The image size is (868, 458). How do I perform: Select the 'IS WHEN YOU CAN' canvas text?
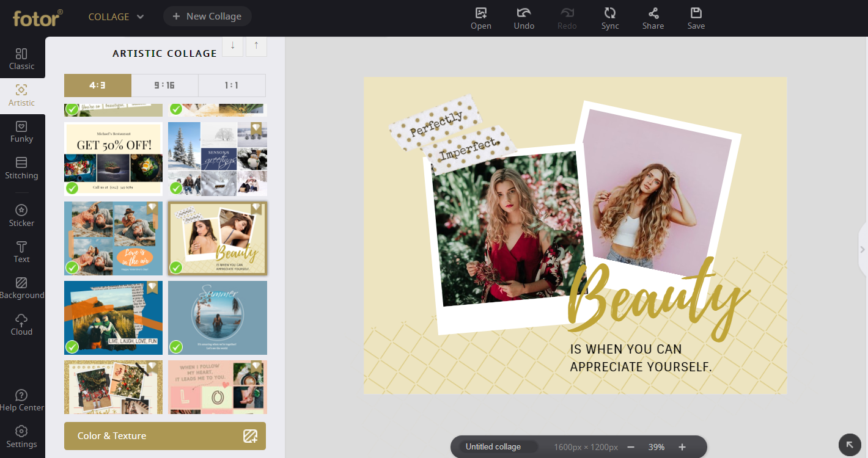click(x=626, y=349)
